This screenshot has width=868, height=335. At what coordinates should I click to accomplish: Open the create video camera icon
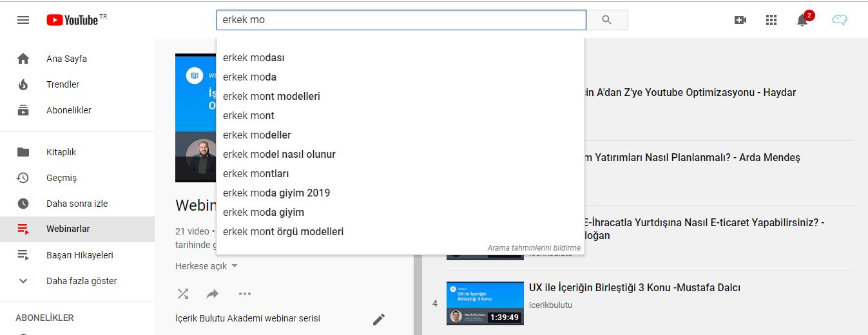[740, 20]
